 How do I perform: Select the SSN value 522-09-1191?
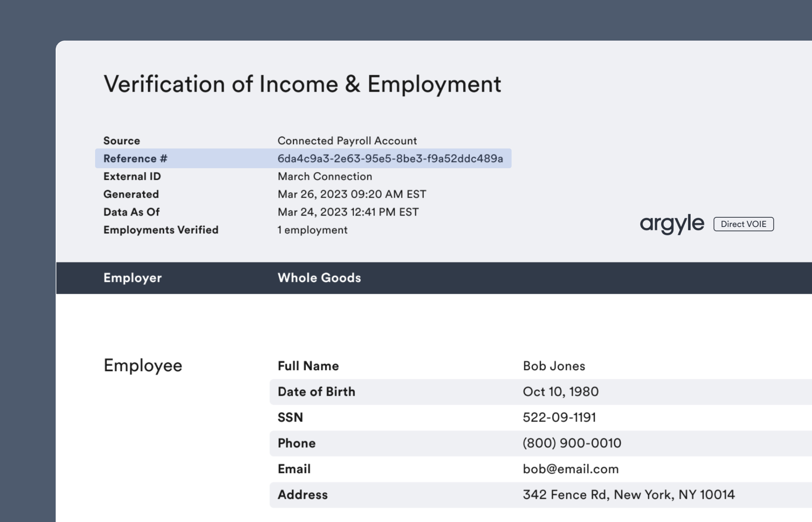pos(560,417)
